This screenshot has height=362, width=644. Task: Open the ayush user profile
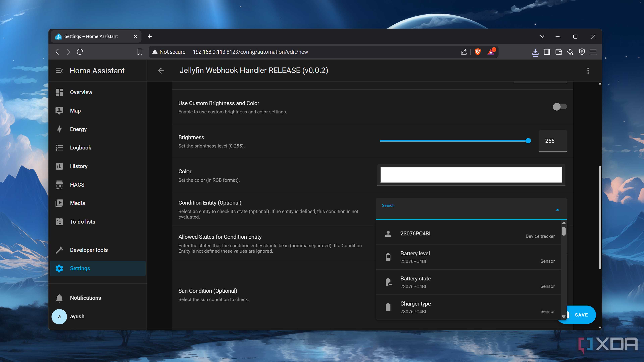tap(98, 317)
